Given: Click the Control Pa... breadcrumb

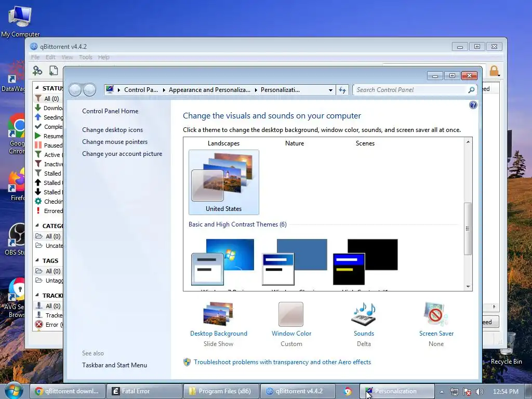Looking at the screenshot, I should pos(141,90).
